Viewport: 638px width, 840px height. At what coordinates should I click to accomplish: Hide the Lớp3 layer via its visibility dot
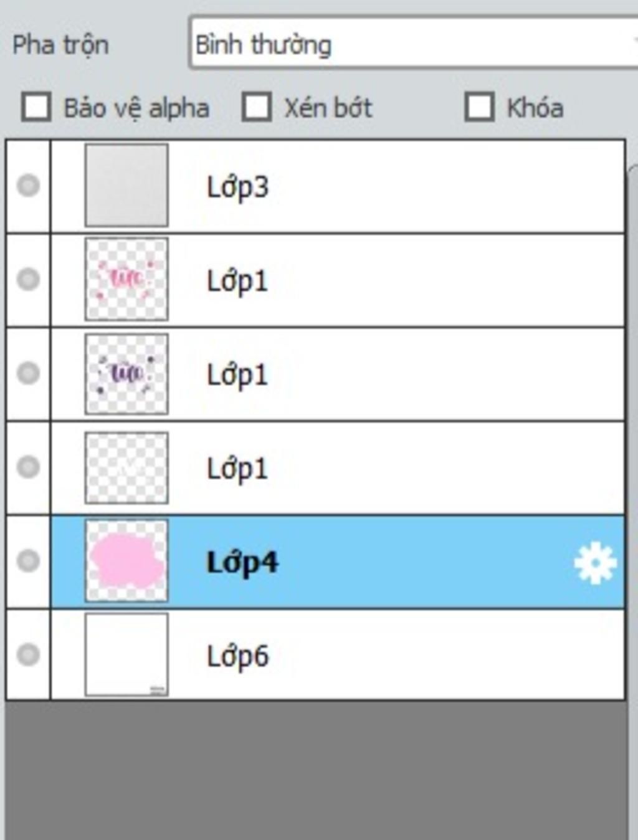pos(28,185)
